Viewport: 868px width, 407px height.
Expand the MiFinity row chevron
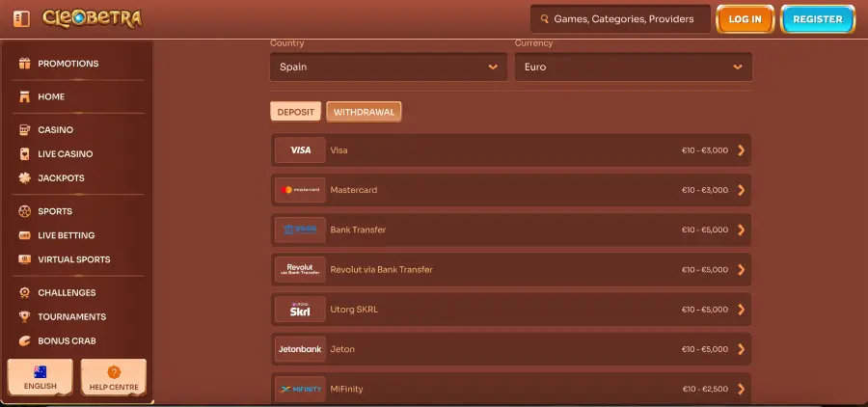pyautogui.click(x=742, y=390)
